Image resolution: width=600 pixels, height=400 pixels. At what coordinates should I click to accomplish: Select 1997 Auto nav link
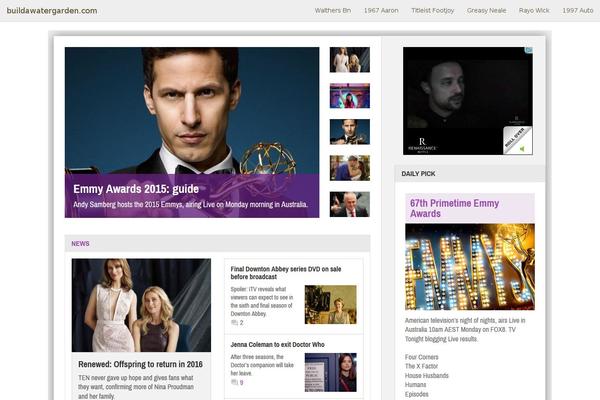(x=577, y=11)
